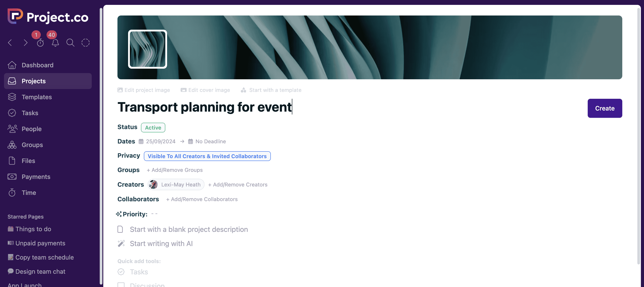The image size is (644, 287).
Task: Click the project title text field
Action: [205, 107]
